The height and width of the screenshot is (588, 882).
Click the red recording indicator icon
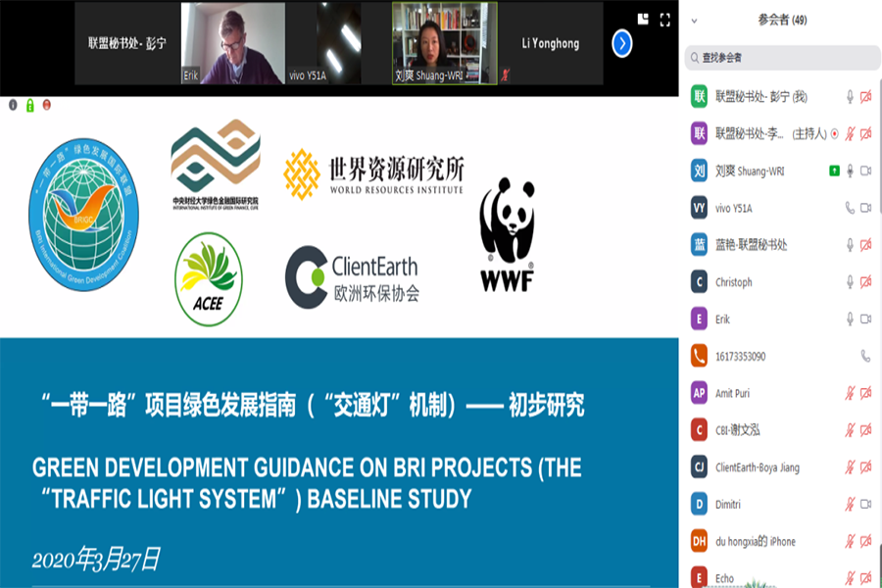point(47,105)
